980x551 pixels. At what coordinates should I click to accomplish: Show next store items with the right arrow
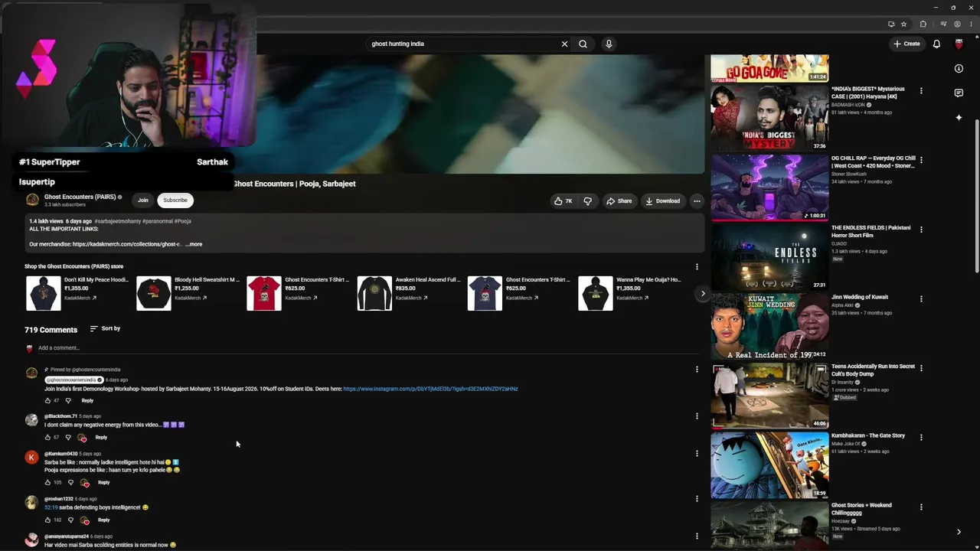(703, 293)
